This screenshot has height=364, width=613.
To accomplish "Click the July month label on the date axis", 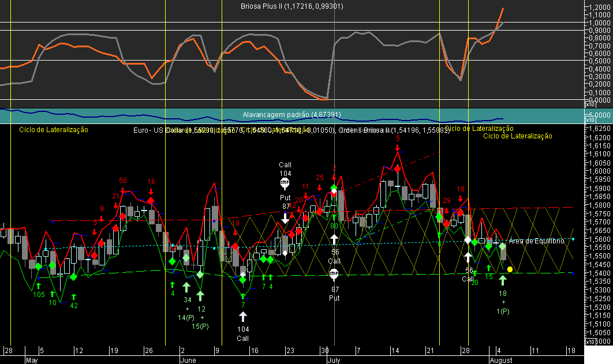I will coord(334,360).
